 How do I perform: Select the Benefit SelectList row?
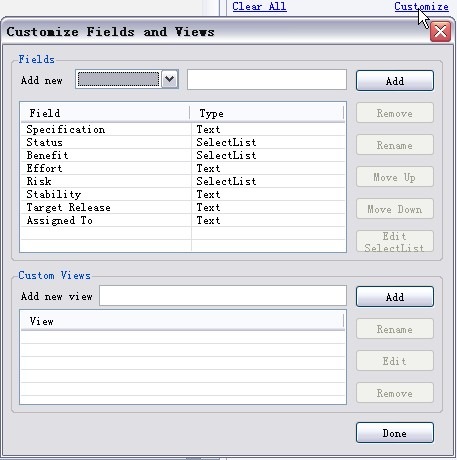tap(183, 155)
